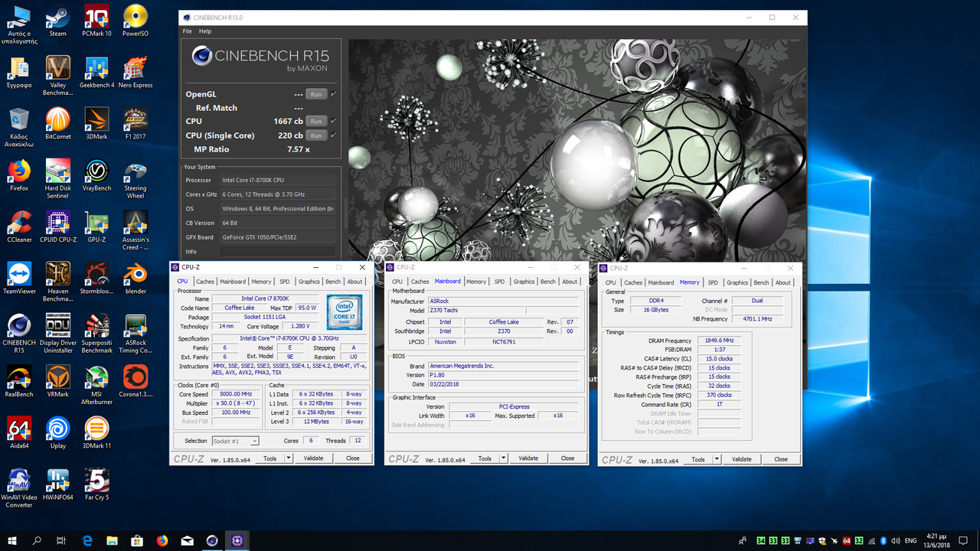
Task: Open the Steam desktop icon
Action: pyautogui.click(x=57, y=21)
